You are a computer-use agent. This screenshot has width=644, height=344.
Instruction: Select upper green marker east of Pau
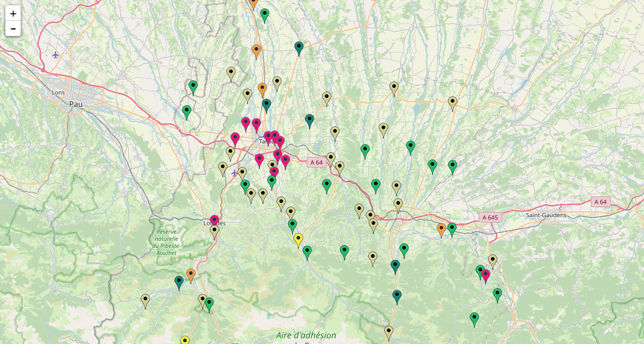[193, 87]
